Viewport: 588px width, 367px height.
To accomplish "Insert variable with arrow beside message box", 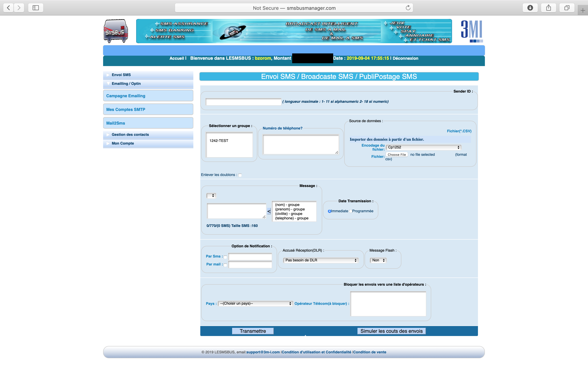I will pyautogui.click(x=269, y=212).
